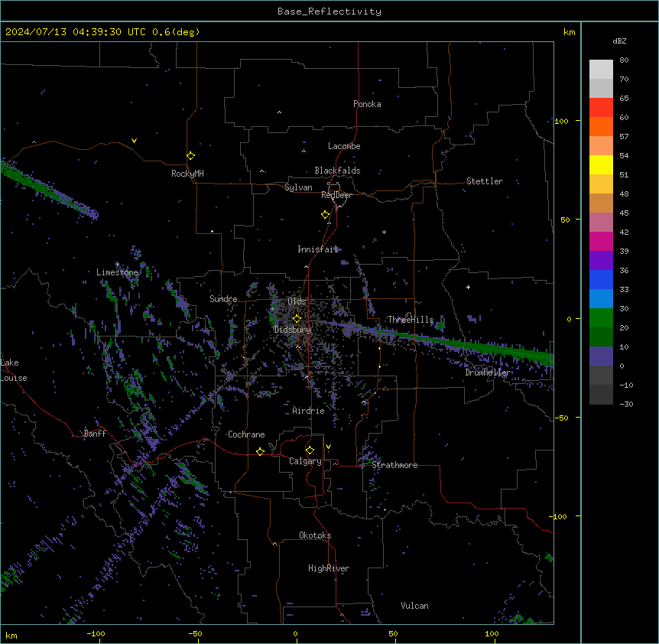Click the white caret marker near Okotoks
Screen dimensions: 659x644
pyautogui.click(x=274, y=544)
